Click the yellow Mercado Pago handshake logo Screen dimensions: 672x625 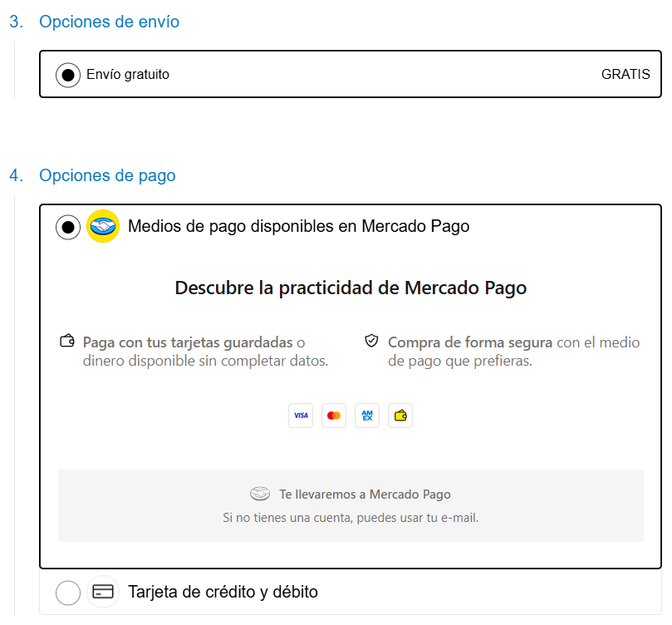103,226
